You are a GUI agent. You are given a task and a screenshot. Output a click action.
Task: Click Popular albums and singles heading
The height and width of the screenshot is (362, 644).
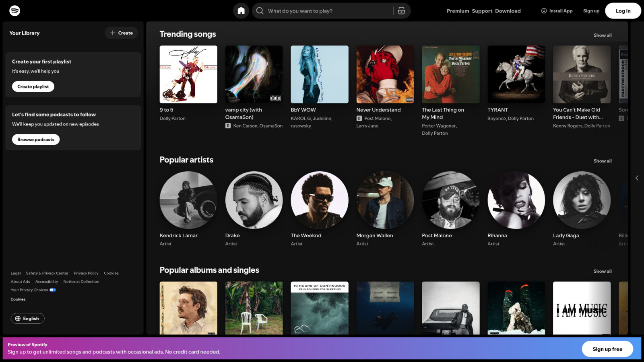(x=209, y=270)
